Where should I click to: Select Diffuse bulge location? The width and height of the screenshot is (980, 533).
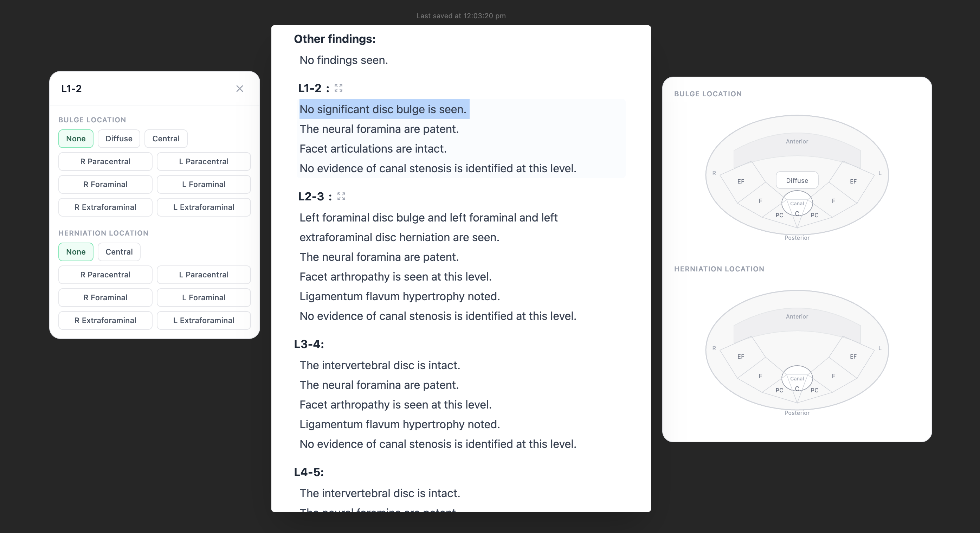[x=119, y=139]
